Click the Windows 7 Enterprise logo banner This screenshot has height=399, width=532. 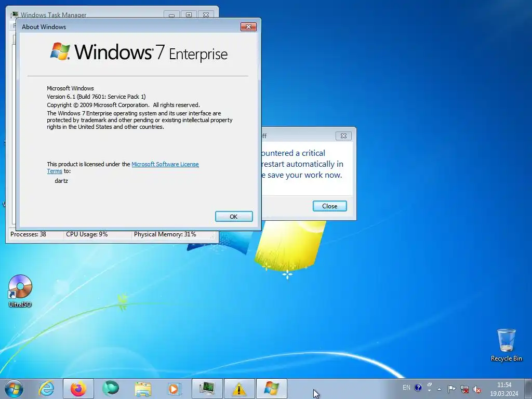(x=139, y=52)
